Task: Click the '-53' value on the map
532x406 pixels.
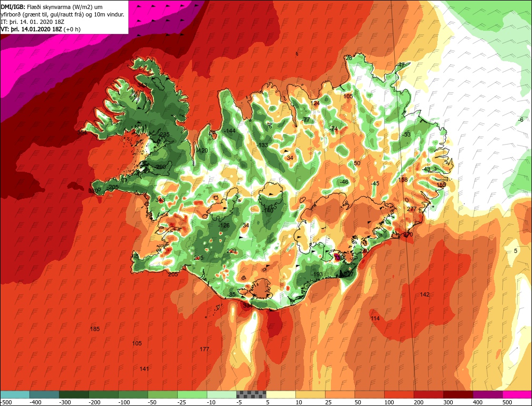Action: [406, 134]
